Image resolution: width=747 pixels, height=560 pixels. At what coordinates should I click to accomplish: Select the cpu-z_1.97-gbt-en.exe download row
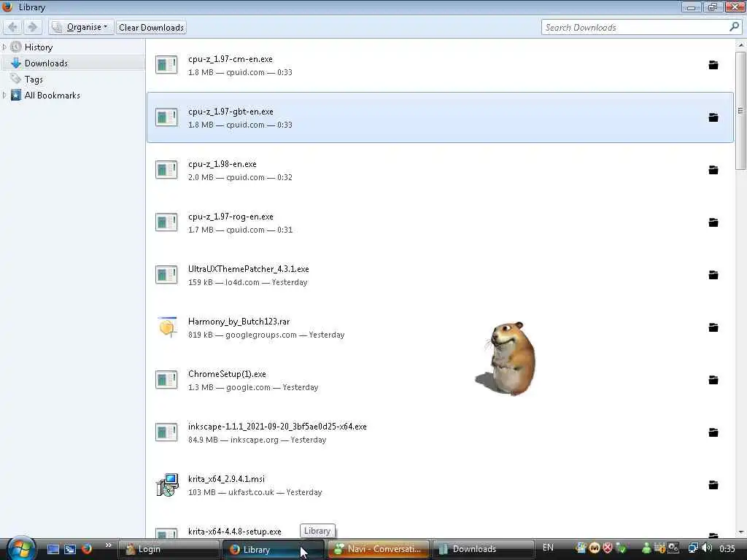click(440, 117)
